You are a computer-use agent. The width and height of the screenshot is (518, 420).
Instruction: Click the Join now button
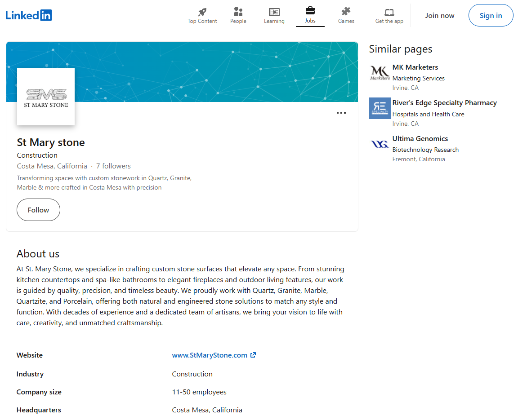pyautogui.click(x=440, y=16)
